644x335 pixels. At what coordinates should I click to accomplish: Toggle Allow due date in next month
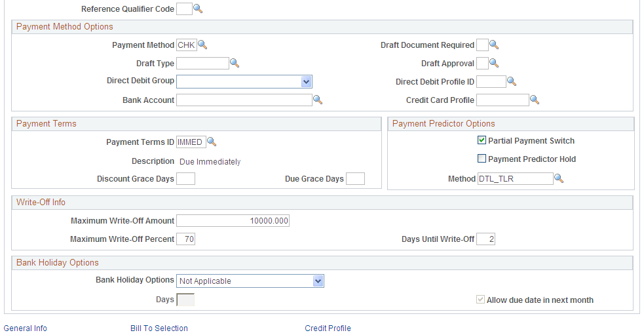[480, 299]
